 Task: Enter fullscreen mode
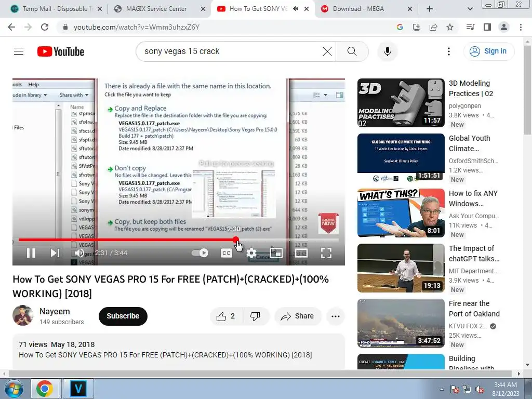coord(326,253)
